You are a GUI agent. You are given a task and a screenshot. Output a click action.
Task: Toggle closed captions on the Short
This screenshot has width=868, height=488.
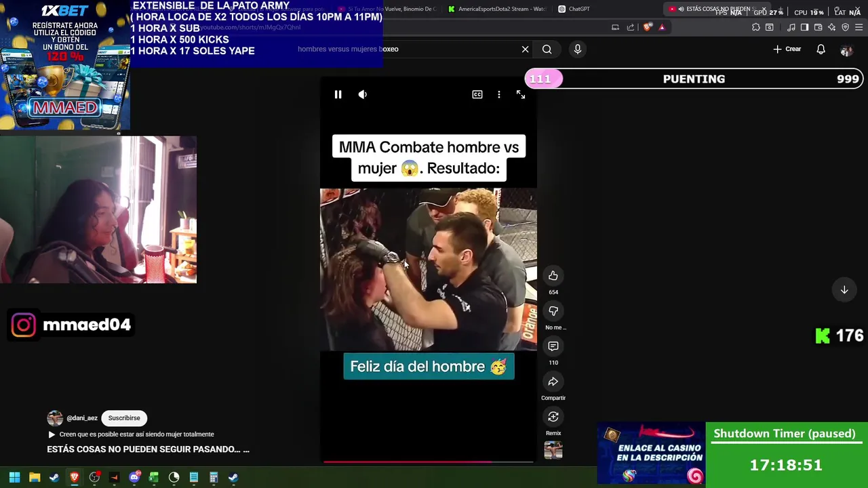(x=477, y=95)
